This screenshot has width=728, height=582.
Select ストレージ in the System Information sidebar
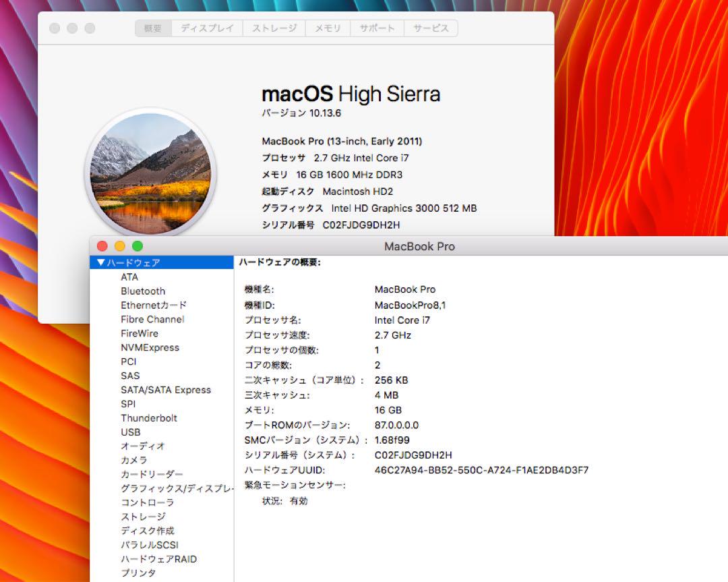coord(143,517)
